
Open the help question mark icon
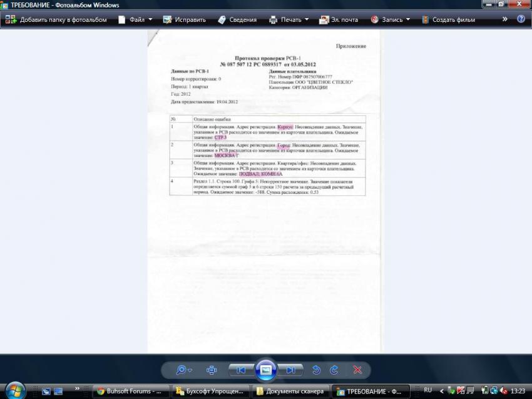521,19
